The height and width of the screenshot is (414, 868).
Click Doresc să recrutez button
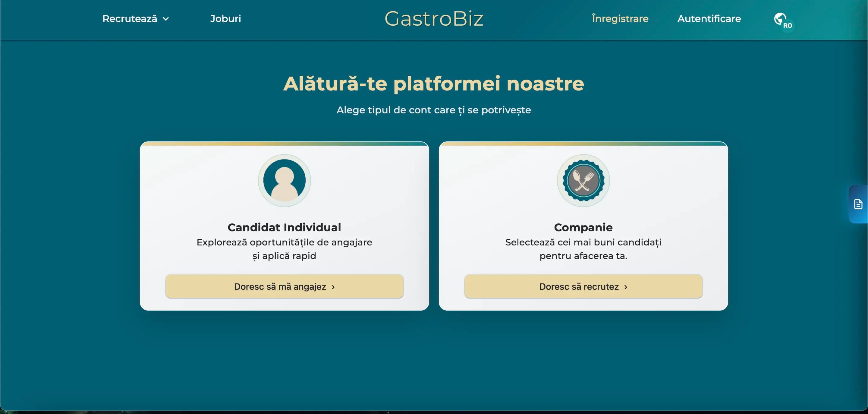[x=583, y=286]
